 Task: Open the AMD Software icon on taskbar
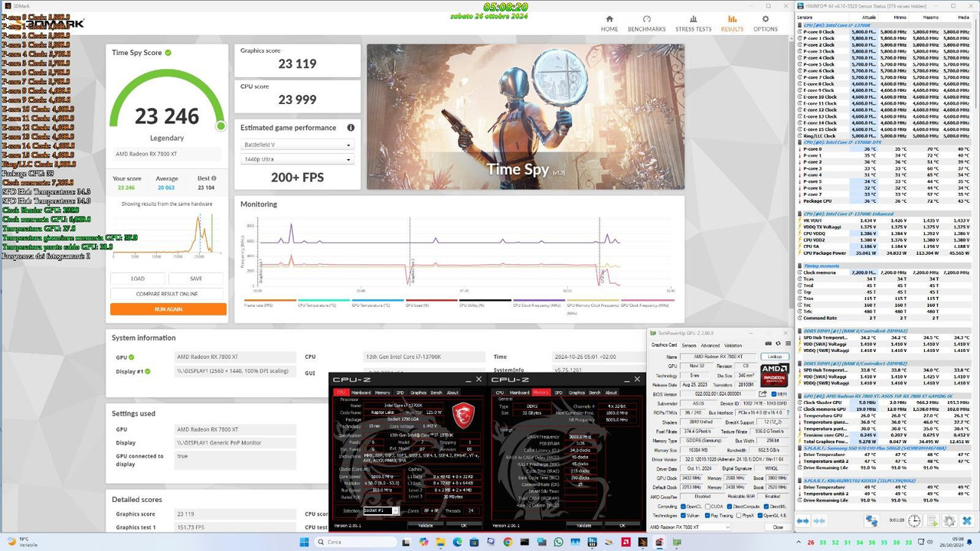point(626,542)
